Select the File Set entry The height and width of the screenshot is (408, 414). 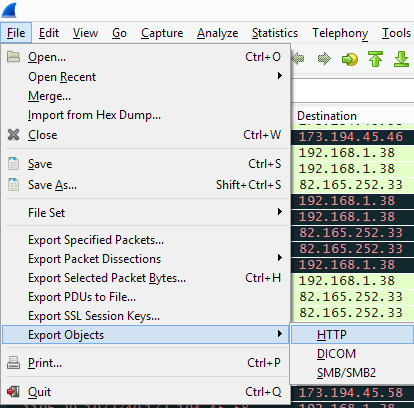click(x=145, y=213)
